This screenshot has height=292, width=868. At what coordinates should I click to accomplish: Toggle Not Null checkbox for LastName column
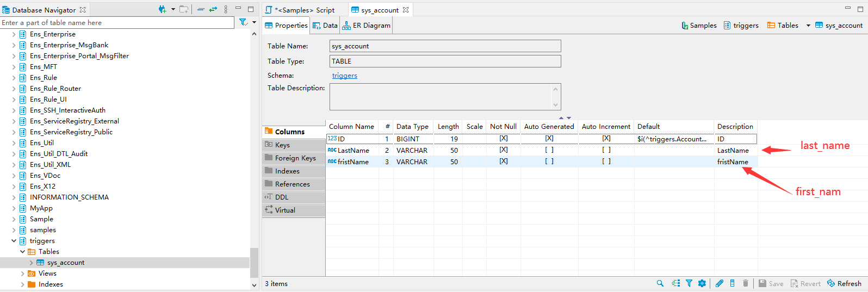coord(504,150)
